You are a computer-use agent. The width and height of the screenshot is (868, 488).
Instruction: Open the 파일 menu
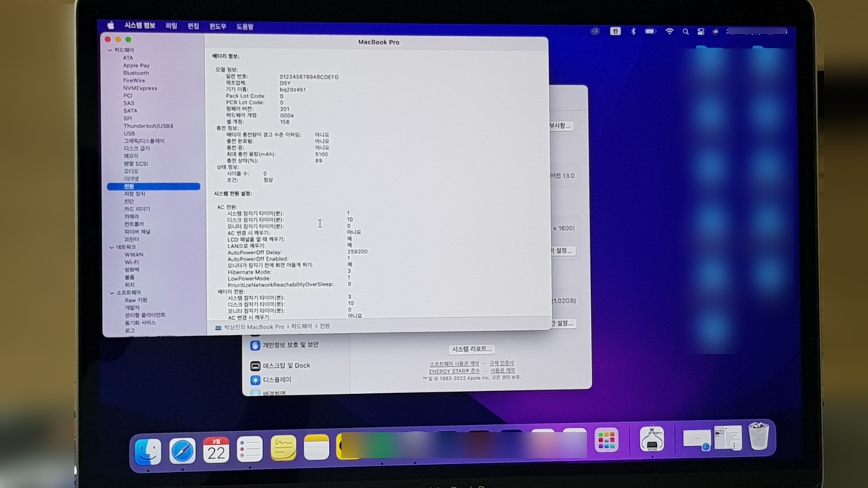click(171, 26)
